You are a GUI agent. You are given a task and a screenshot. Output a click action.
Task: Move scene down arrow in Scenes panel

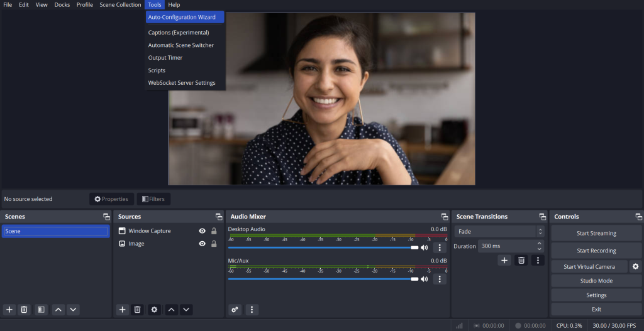[x=73, y=310]
